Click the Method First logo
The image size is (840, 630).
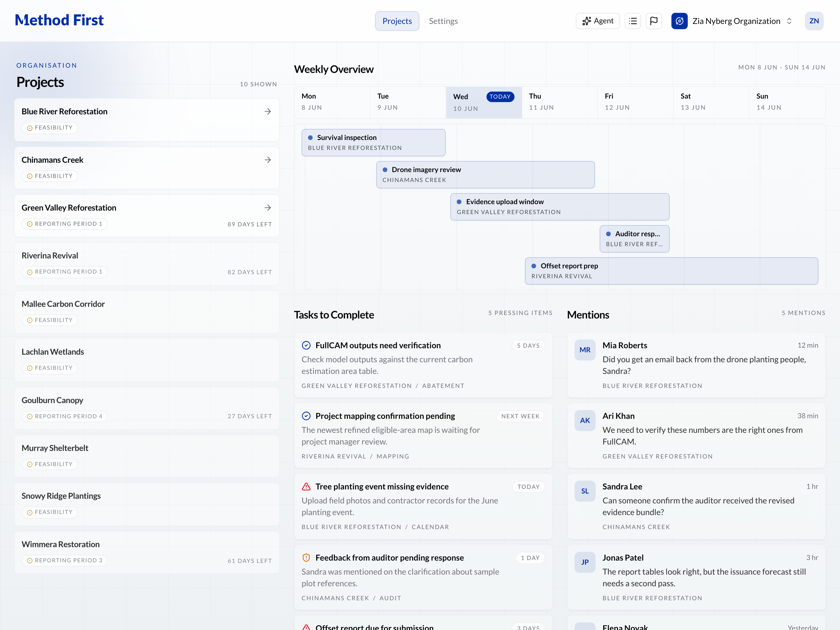(59, 20)
